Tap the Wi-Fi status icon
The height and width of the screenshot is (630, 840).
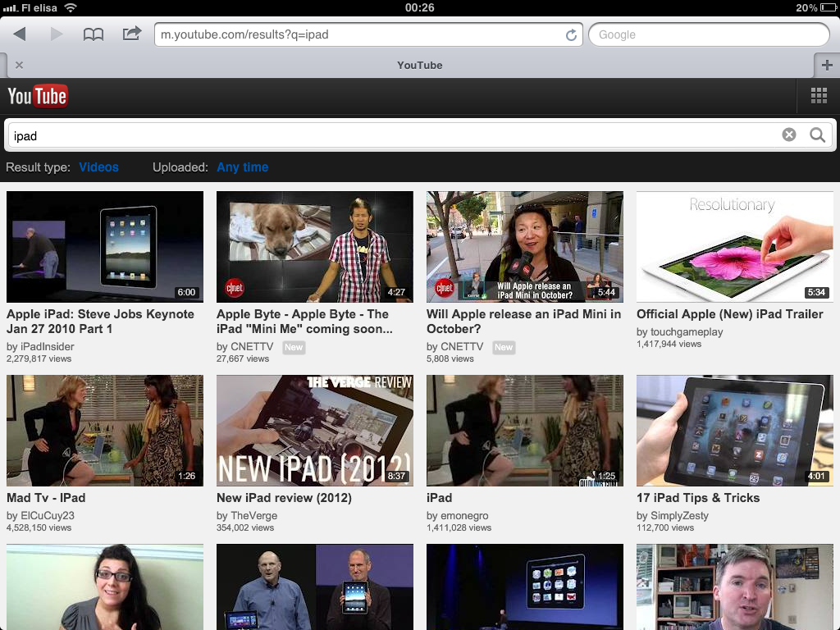tap(71, 7)
